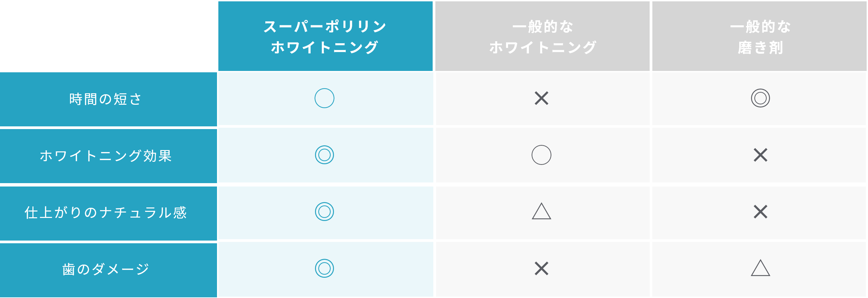Click the X mark in 時間の短さ row under 一般的なホワイトニング
868x298 pixels.
(541, 98)
